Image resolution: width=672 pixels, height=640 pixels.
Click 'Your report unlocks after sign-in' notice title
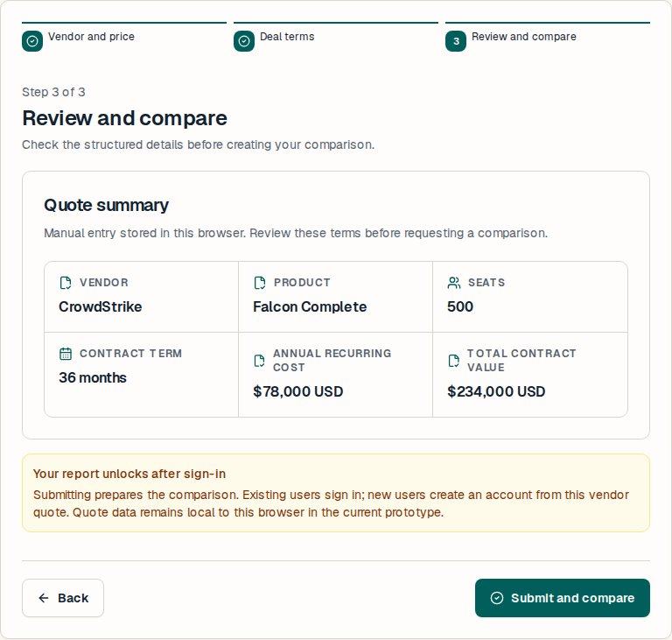point(129,474)
